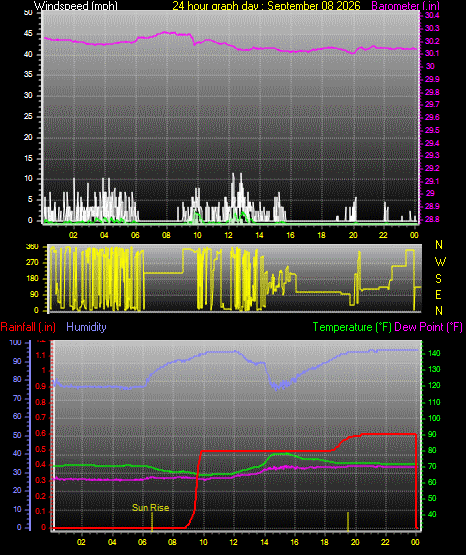Screen dimensions: 466x555
Task: Click the Temperature (°F) legend label
Action: (352, 327)
